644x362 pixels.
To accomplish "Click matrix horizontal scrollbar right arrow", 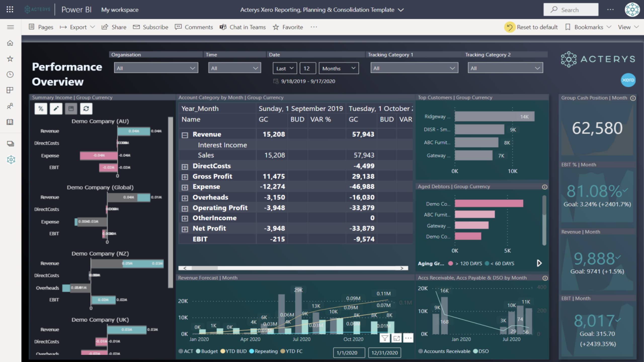I will (x=402, y=268).
